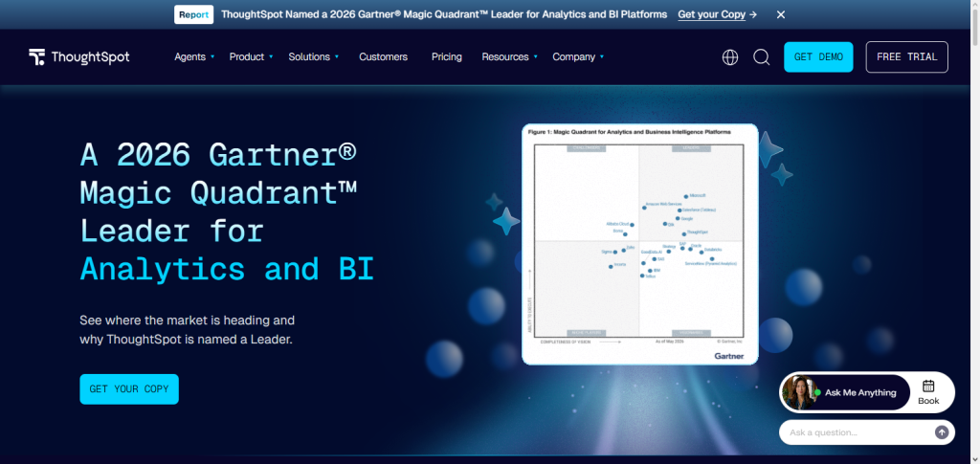
Task: Send the question with the arrow icon
Action: point(942,432)
